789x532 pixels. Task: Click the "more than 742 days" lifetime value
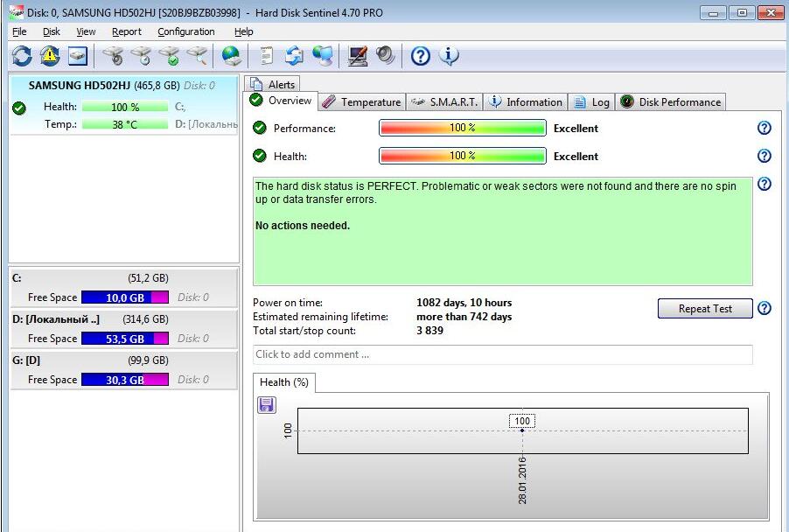[464, 317]
